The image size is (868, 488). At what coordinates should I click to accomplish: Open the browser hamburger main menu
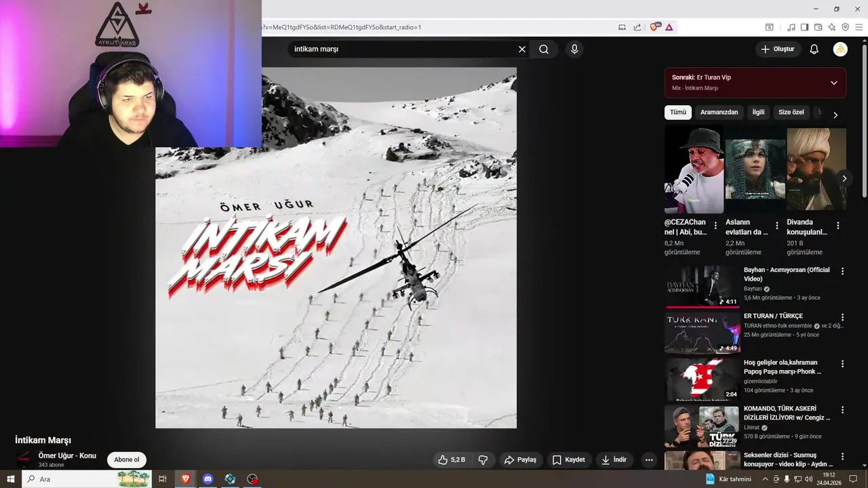(x=859, y=27)
